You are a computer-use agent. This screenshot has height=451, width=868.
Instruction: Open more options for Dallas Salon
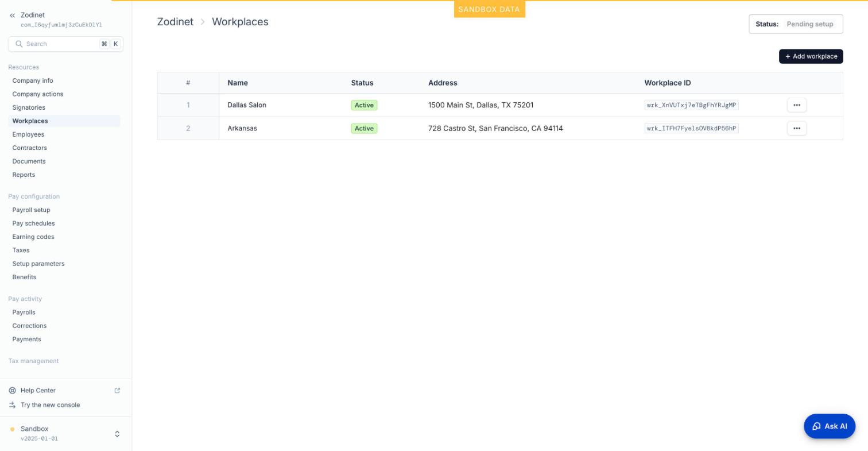(797, 105)
